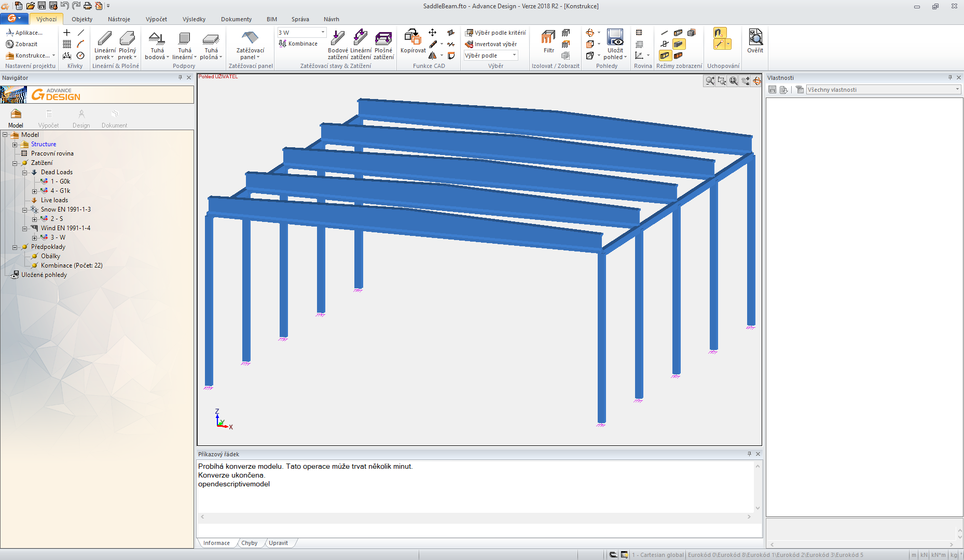Open the Filtr filter tool
This screenshot has height=560, width=964.
click(548, 38)
